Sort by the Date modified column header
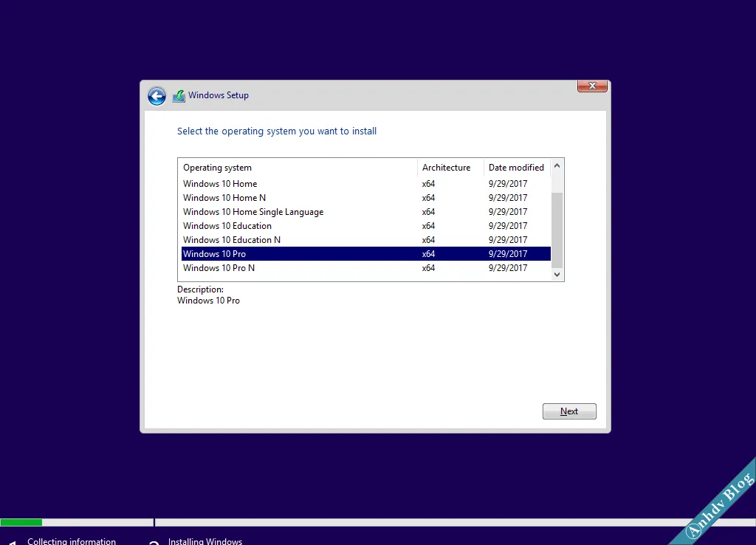The width and height of the screenshot is (756, 545). 516,167
